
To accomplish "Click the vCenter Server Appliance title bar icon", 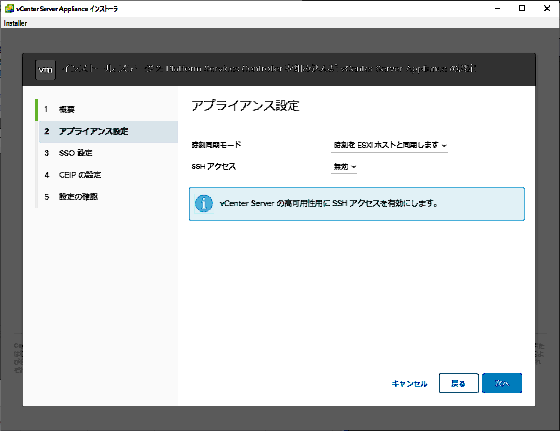I will [9, 9].
